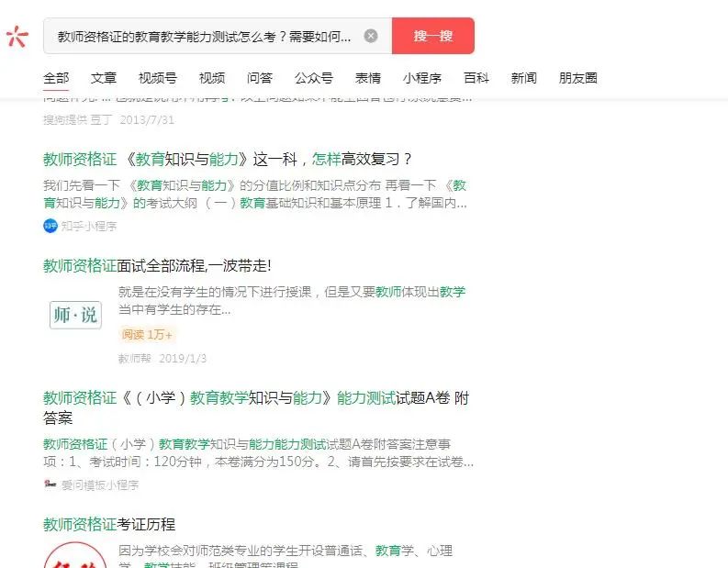Open the 视频号 tab
This screenshot has height=568, width=728.
pos(158,78)
